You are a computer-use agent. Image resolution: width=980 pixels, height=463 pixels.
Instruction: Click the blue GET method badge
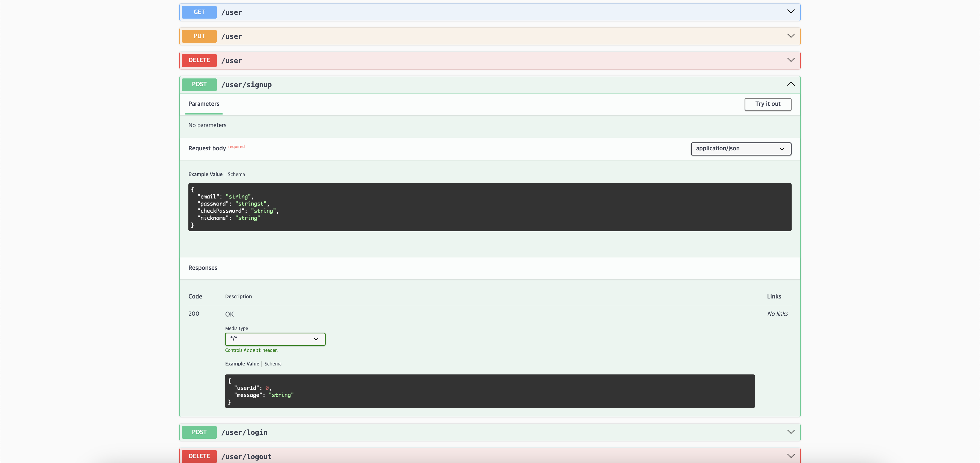199,12
